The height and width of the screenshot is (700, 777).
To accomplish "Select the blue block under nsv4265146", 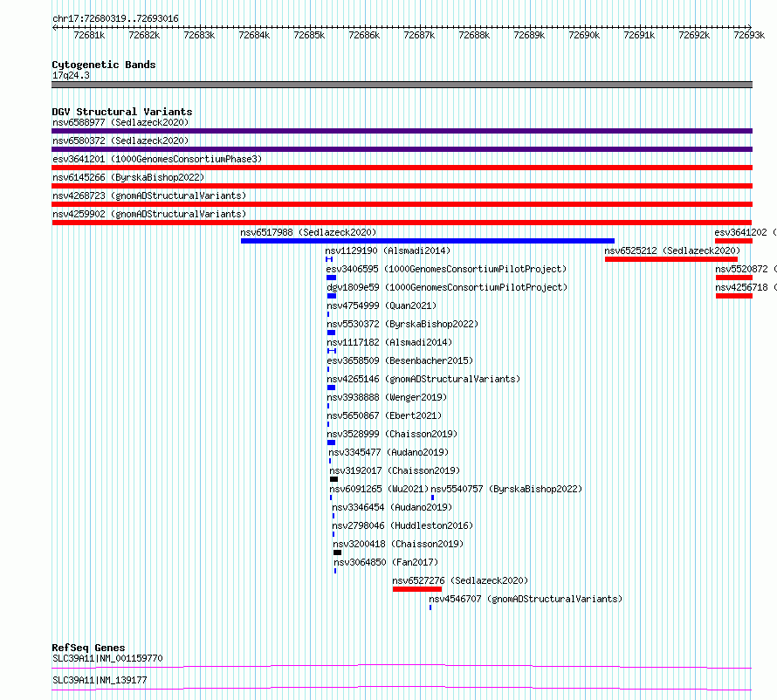I will [x=332, y=388].
